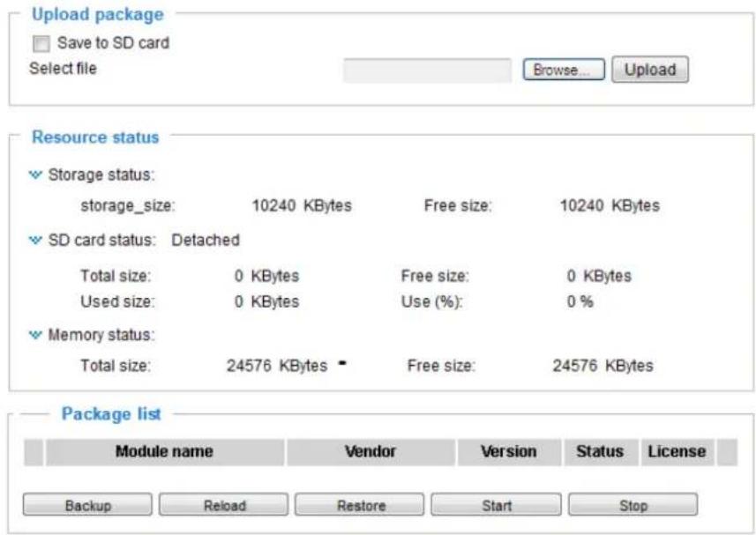The width and height of the screenshot is (756, 535).
Task: Click the Backup button
Action: 87,505
